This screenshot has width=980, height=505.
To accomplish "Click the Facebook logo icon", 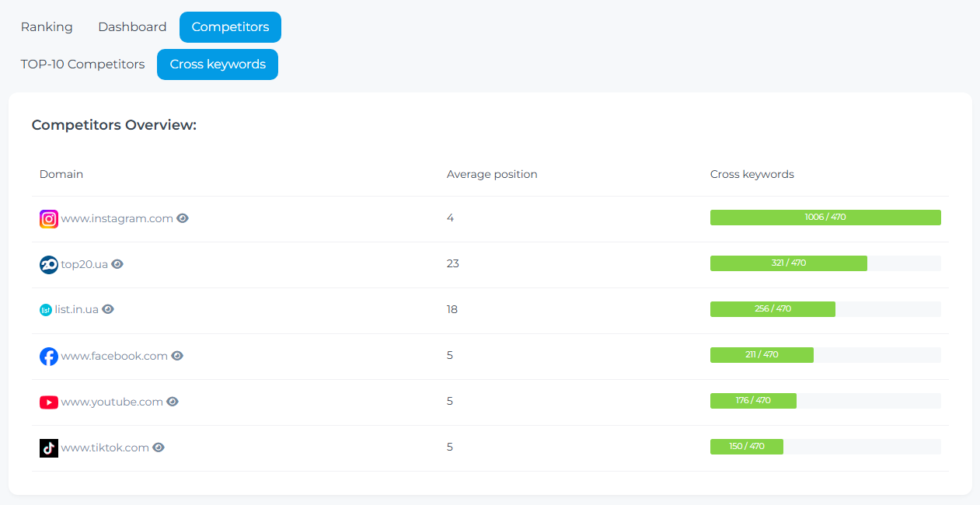I will pos(49,357).
